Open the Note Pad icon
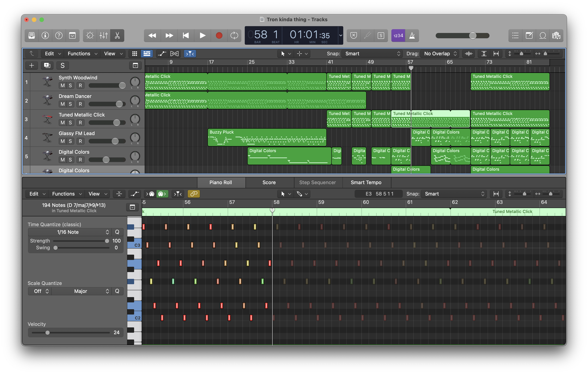 click(x=529, y=36)
